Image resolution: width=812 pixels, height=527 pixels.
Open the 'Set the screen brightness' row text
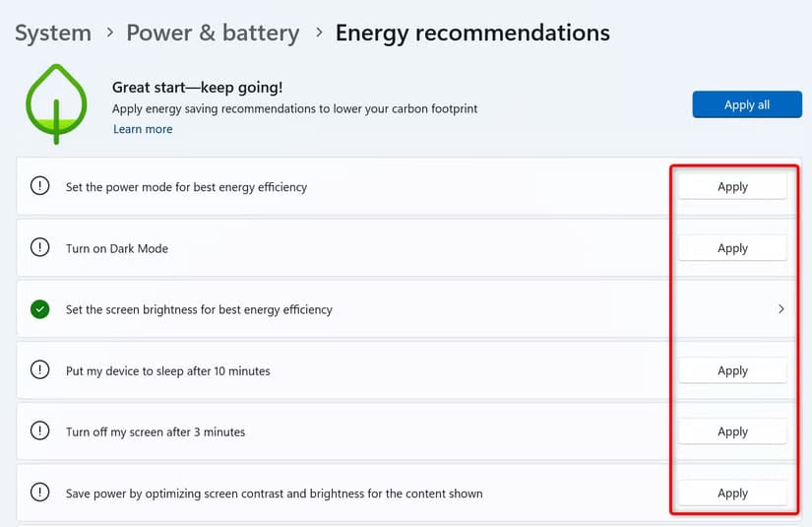click(x=199, y=309)
